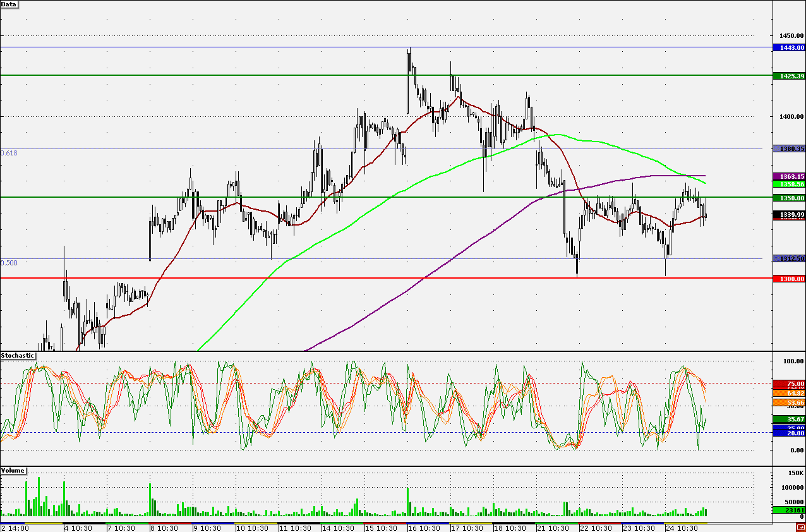
Task: Click the green 35.67 stochastic value tag
Action: coord(790,419)
